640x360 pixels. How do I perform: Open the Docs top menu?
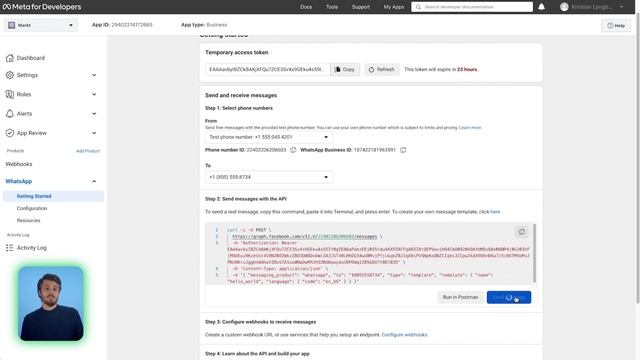pyautogui.click(x=306, y=7)
